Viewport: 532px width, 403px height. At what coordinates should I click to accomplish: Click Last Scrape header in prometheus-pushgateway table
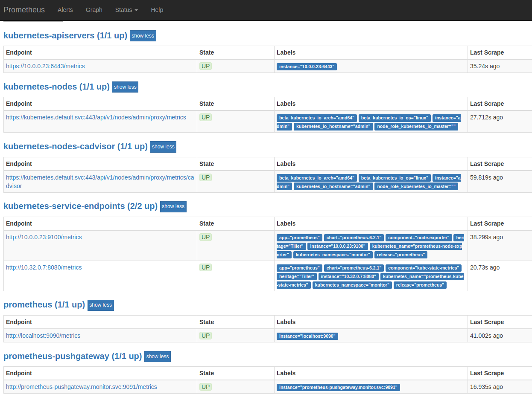[487, 373]
